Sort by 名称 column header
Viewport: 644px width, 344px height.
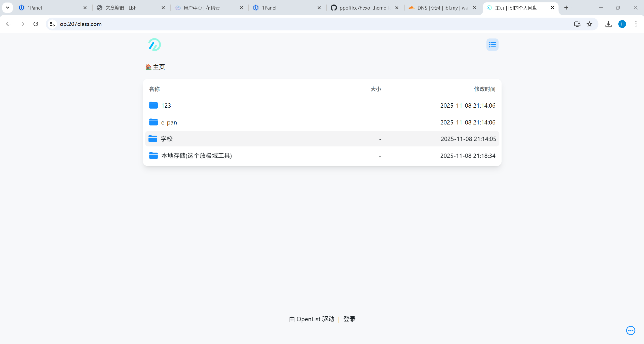154,89
